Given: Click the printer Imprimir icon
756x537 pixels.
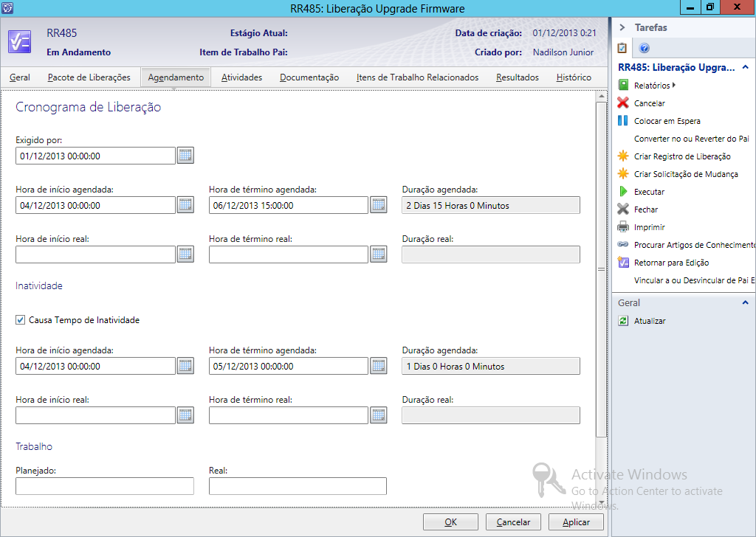Looking at the screenshot, I should 623,227.
